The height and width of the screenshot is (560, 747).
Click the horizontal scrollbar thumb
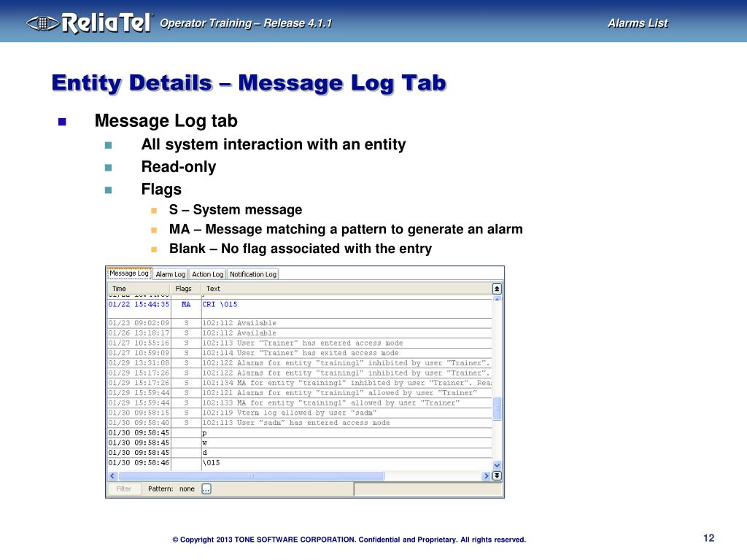coord(251,475)
